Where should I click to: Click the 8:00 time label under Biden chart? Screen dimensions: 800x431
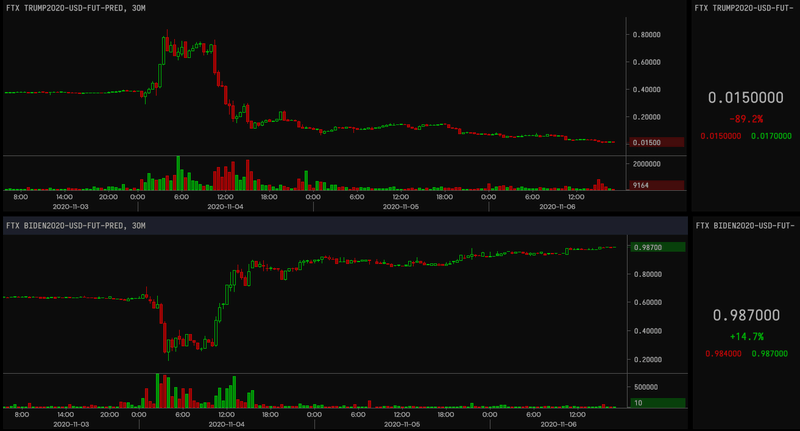point(21,415)
